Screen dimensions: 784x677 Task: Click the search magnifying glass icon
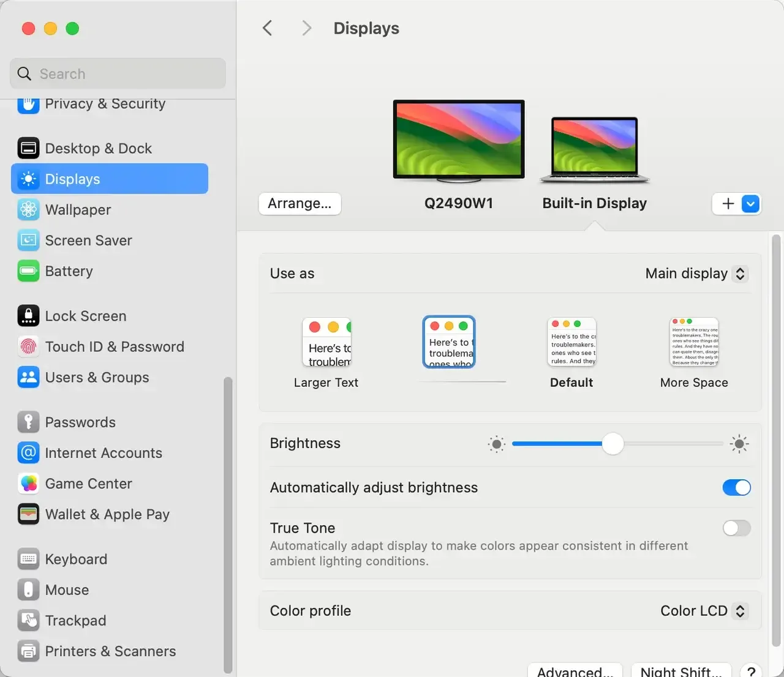click(24, 73)
